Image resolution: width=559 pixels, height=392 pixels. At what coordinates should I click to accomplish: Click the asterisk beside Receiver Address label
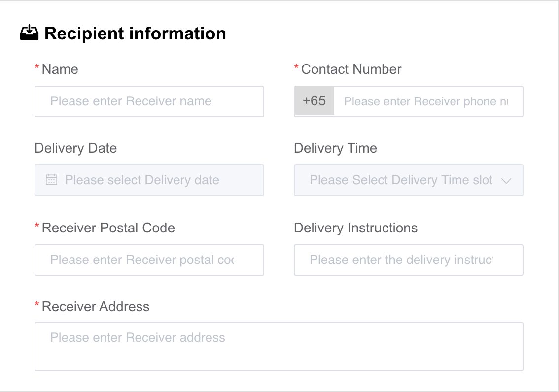36,303
